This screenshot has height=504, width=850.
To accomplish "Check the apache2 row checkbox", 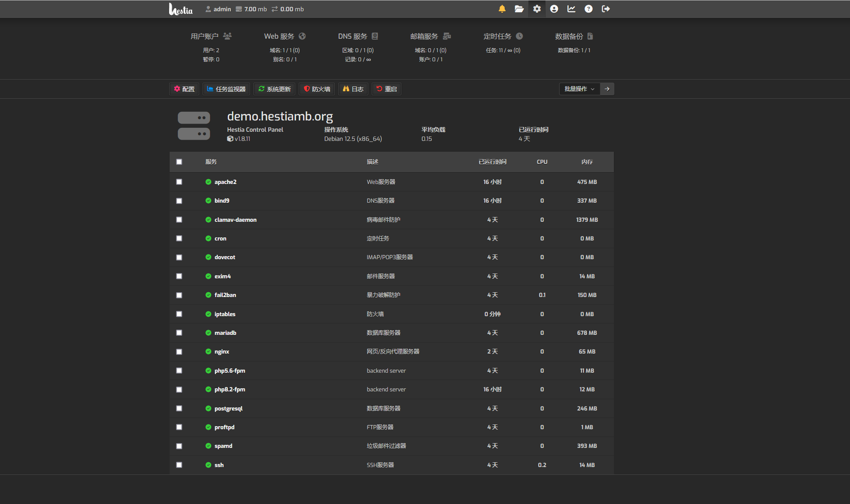I will click(x=179, y=182).
